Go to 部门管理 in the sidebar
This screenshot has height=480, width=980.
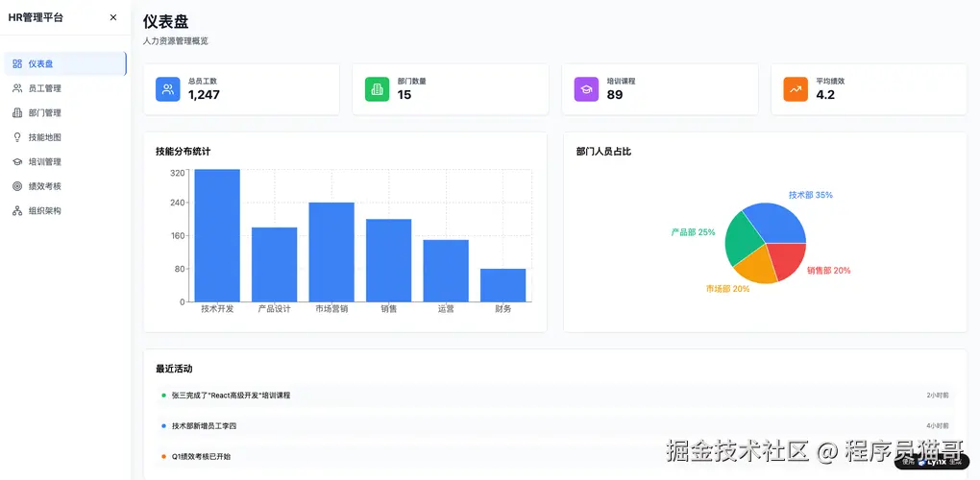click(x=65, y=113)
